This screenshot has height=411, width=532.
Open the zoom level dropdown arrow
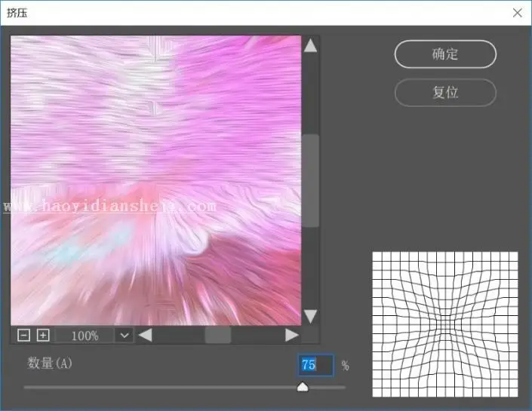[125, 336]
